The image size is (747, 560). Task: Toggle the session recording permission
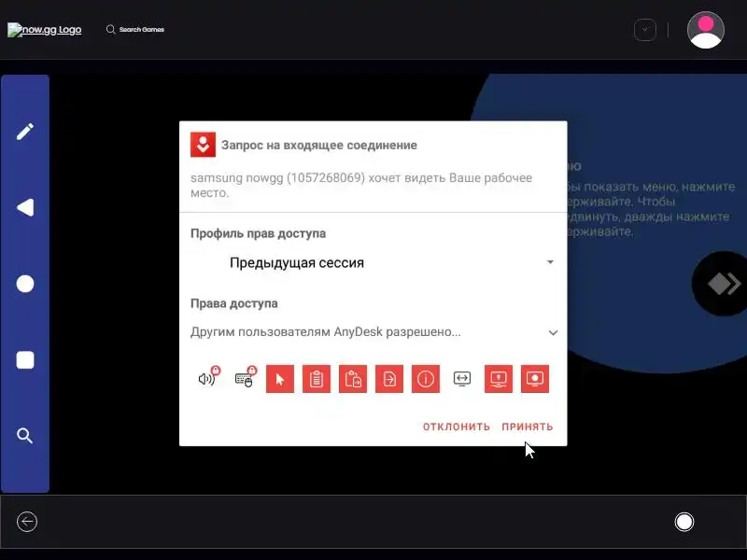click(x=535, y=379)
